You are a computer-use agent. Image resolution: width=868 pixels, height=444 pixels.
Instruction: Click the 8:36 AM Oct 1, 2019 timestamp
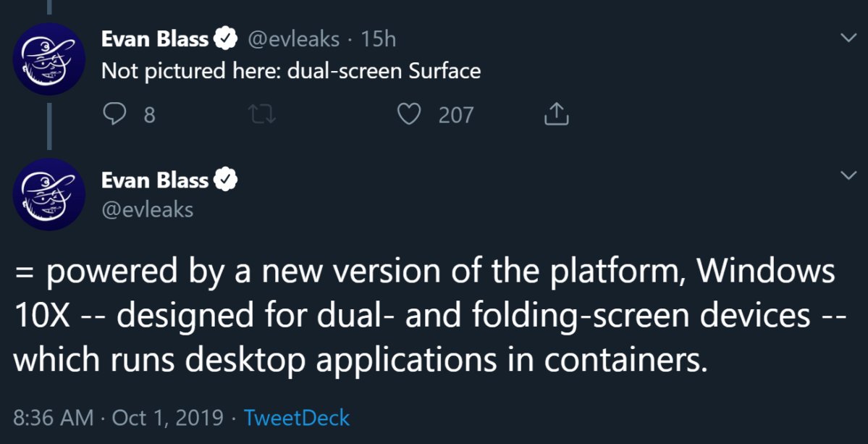click(118, 417)
